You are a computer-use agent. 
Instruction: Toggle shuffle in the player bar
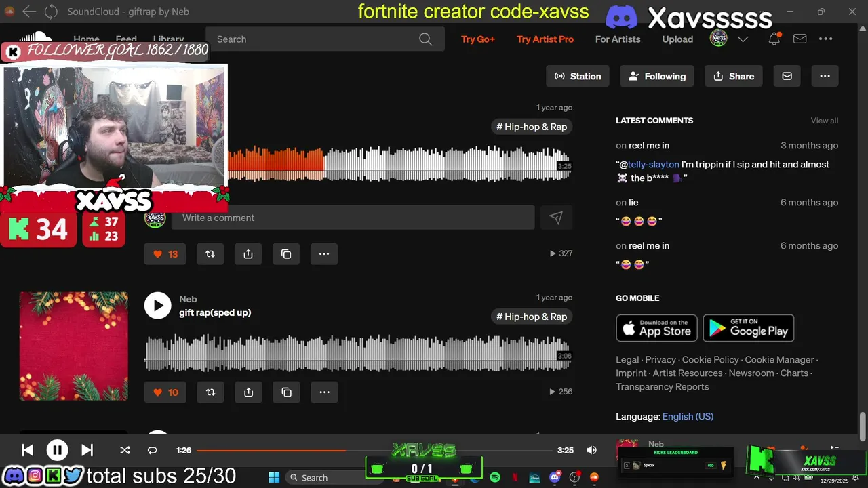(x=125, y=450)
